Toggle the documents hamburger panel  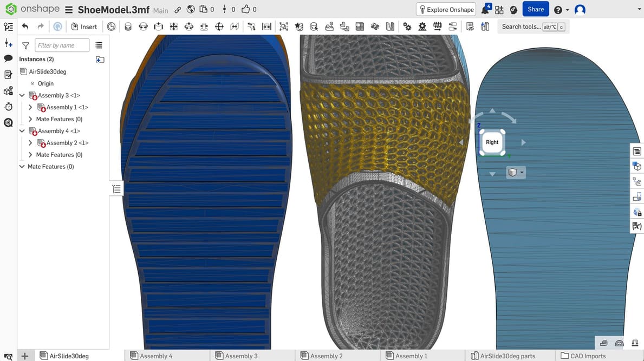click(69, 9)
